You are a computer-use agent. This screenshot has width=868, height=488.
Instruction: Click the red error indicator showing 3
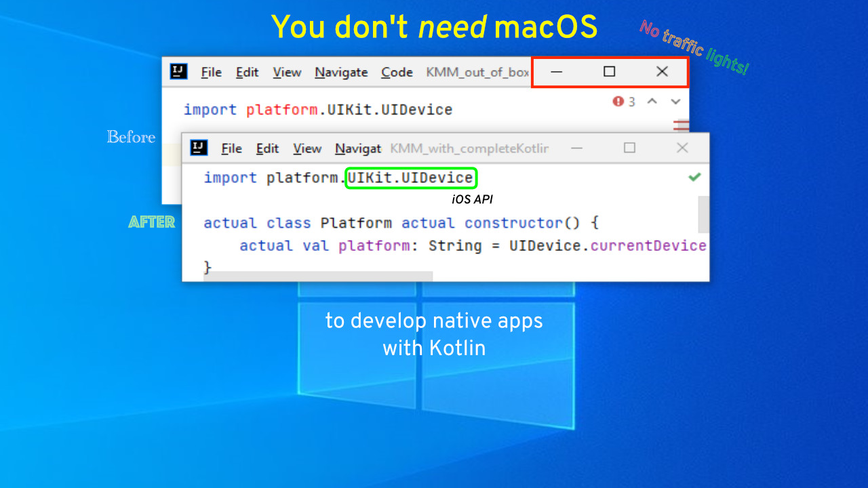(624, 102)
